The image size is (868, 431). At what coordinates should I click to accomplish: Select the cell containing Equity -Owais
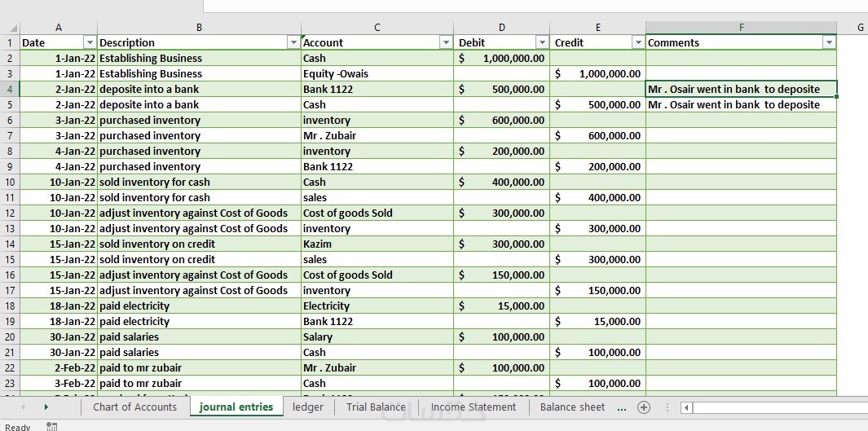(x=377, y=73)
